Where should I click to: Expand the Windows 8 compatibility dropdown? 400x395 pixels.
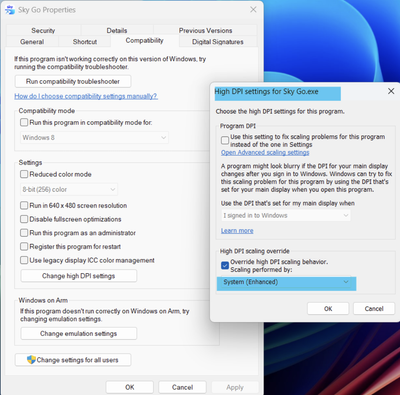point(95,137)
